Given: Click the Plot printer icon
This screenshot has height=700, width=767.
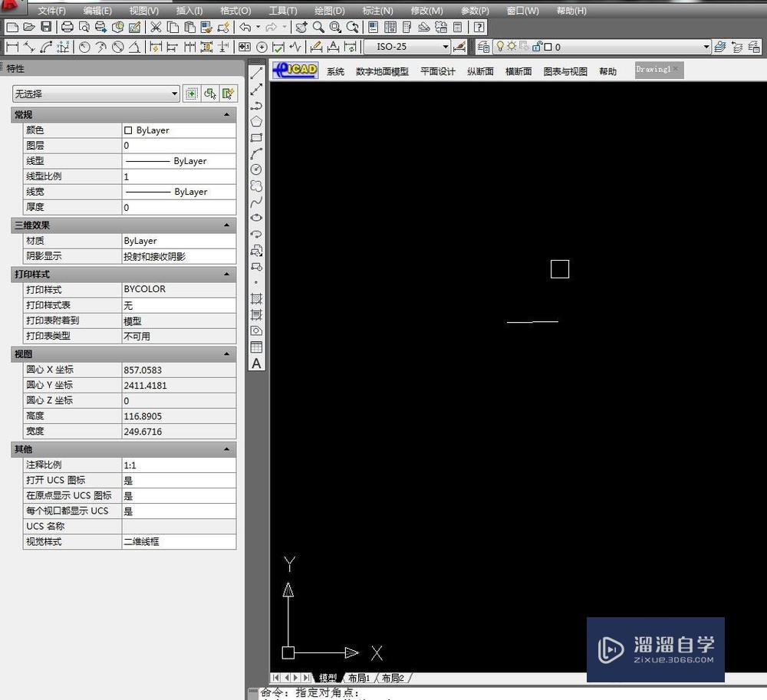Looking at the screenshot, I should (x=66, y=26).
